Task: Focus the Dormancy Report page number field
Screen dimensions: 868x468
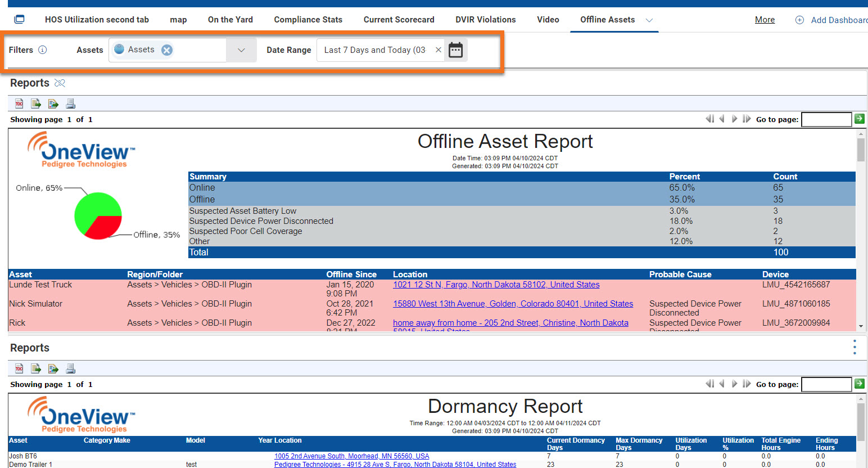Action: click(x=826, y=384)
